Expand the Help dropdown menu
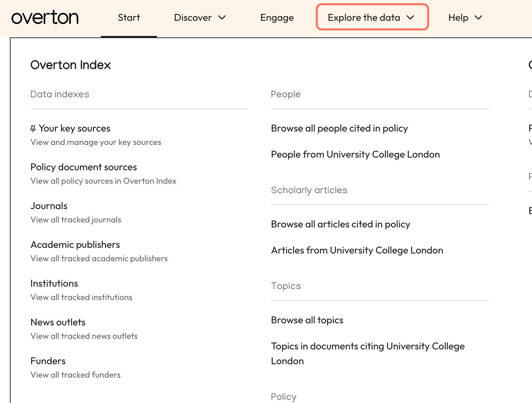 click(465, 18)
